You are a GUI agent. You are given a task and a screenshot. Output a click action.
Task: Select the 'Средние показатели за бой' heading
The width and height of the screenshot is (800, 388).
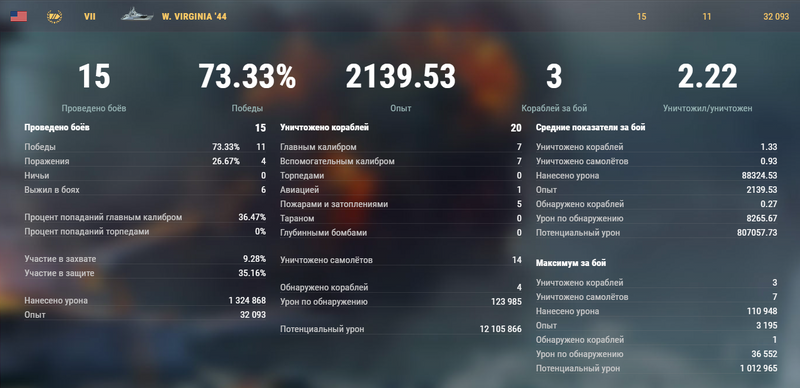click(590, 128)
